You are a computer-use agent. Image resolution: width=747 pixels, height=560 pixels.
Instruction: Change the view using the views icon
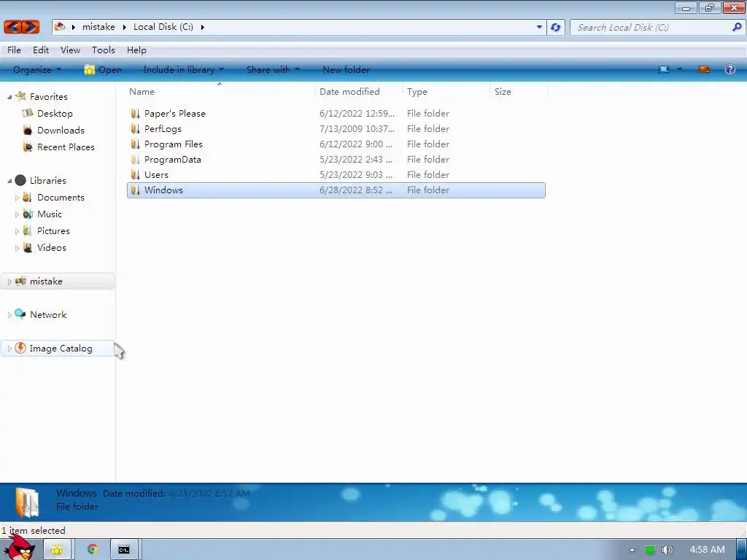pyautogui.click(x=664, y=69)
